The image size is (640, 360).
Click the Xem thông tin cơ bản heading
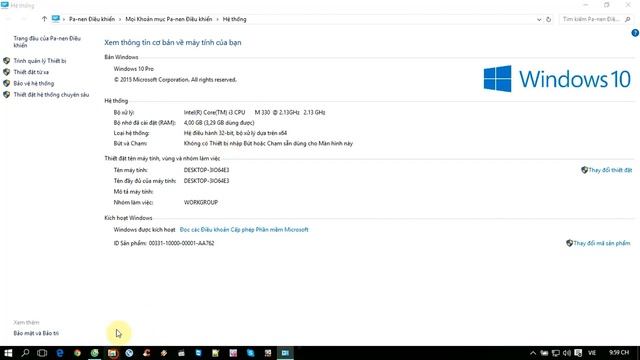(173, 42)
